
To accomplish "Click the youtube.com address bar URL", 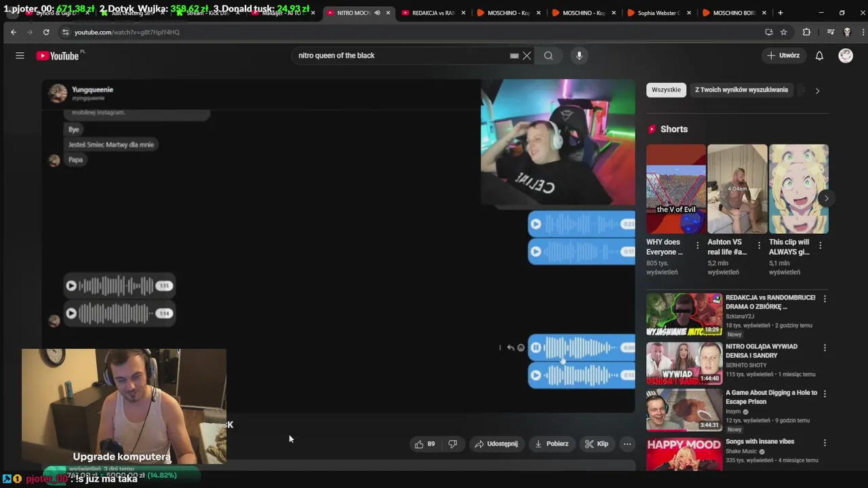I will click(127, 32).
